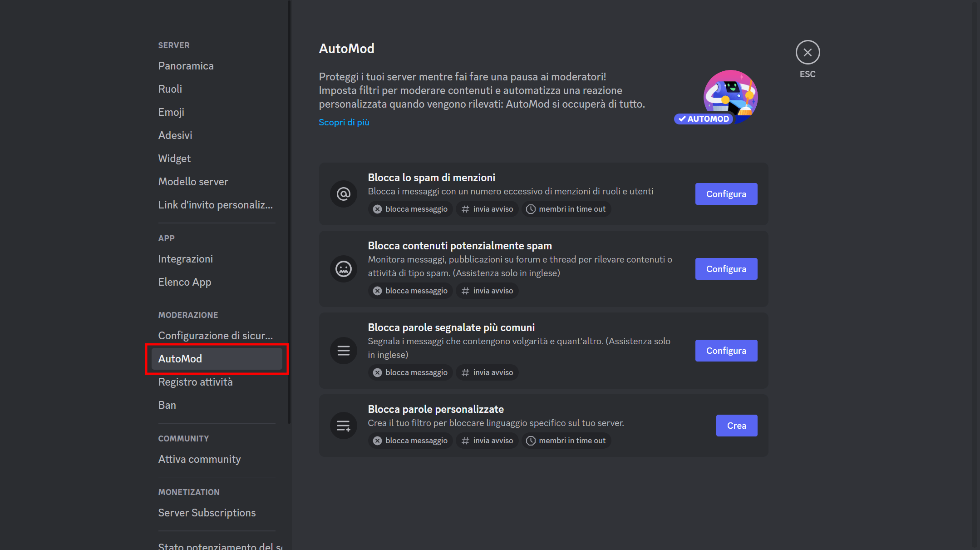Open Server Subscriptions

tap(207, 512)
